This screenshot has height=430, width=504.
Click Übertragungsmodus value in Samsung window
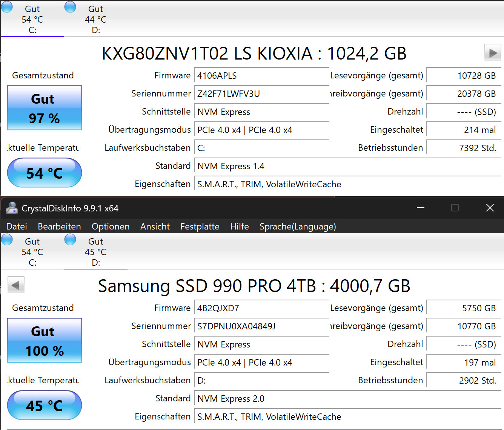261,362
